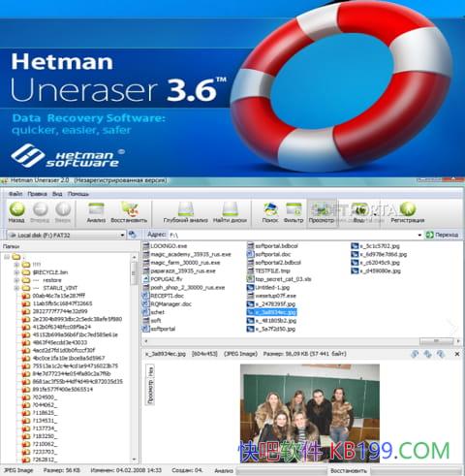The height and width of the screenshot is (476, 465).
Task: Select file RQManager.doc
Action: point(171,303)
